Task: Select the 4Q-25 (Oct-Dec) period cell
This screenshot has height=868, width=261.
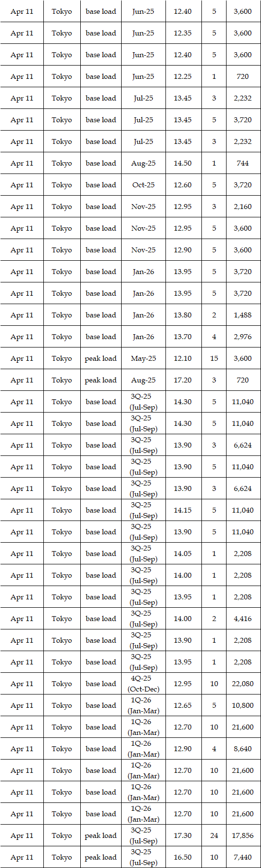Action: tap(143, 684)
